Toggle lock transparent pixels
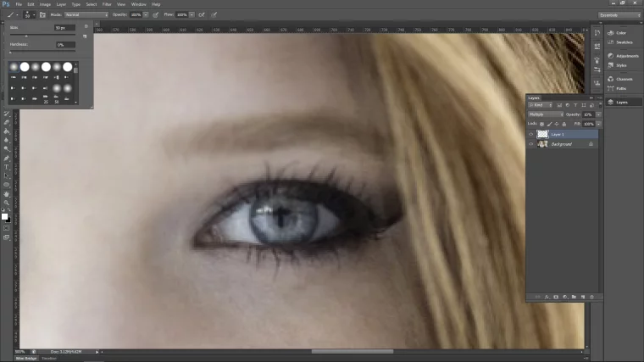The height and width of the screenshot is (362, 644). (541, 124)
